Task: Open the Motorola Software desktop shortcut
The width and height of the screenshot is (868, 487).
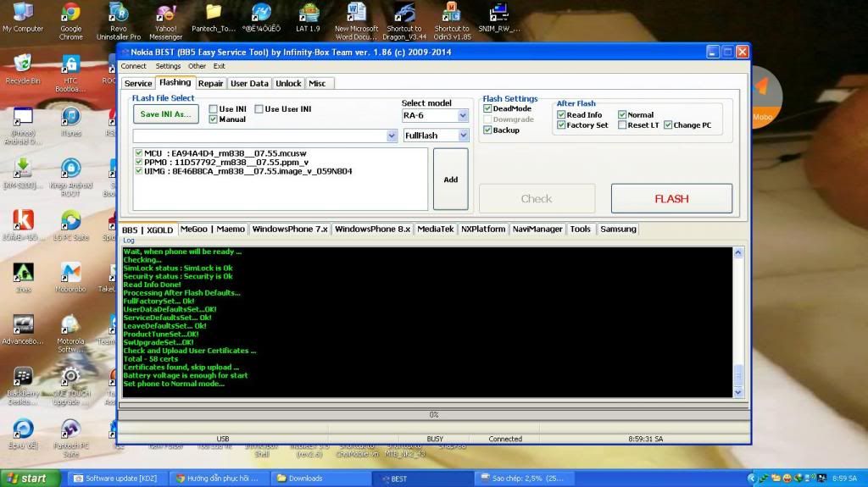Action: [70, 333]
